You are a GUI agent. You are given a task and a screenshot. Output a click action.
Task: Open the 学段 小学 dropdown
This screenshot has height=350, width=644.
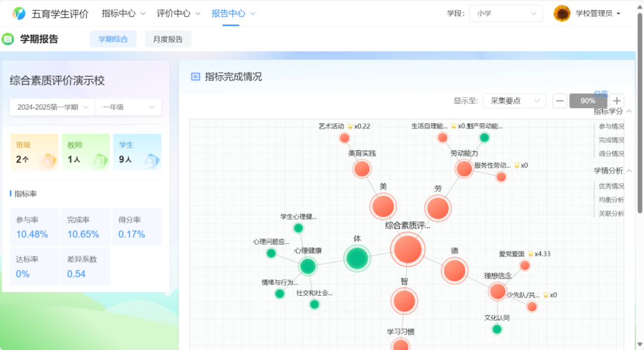(506, 13)
